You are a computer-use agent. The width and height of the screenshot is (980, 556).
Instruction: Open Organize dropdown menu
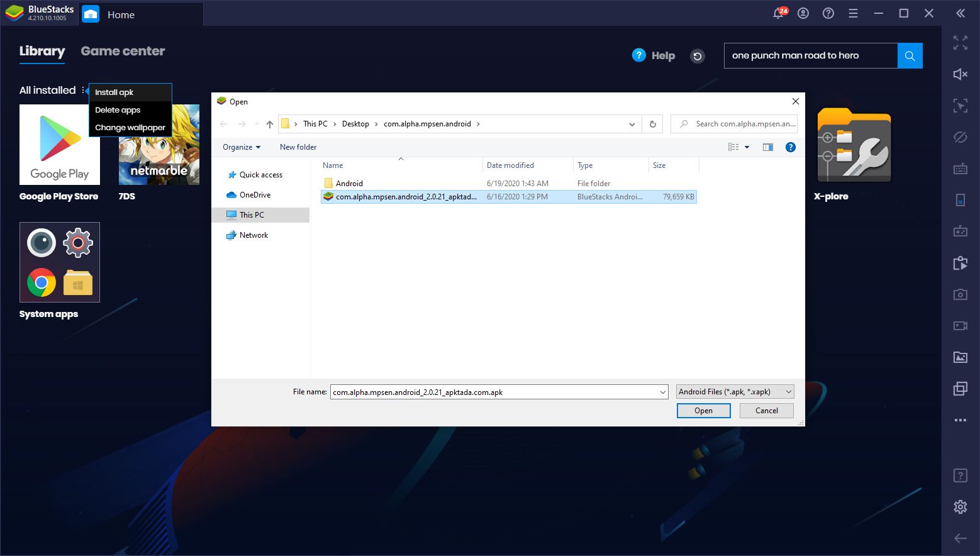[242, 147]
